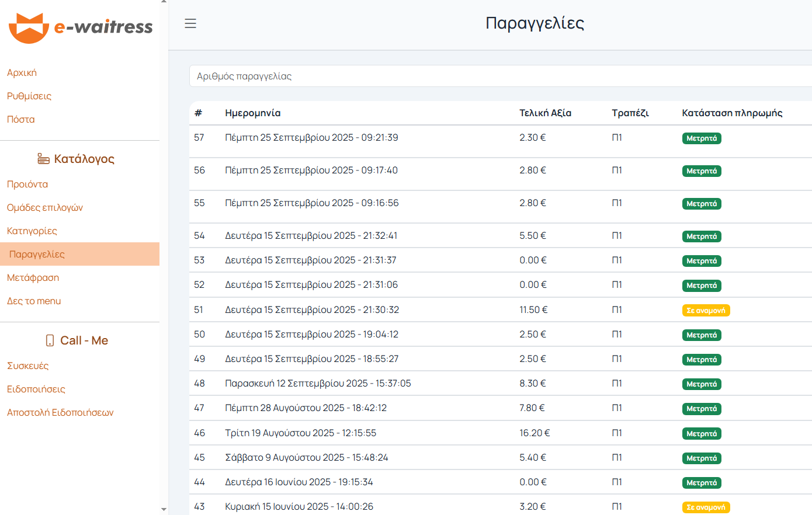Open the Πόστα section
Image resolution: width=812 pixels, height=515 pixels.
point(21,120)
